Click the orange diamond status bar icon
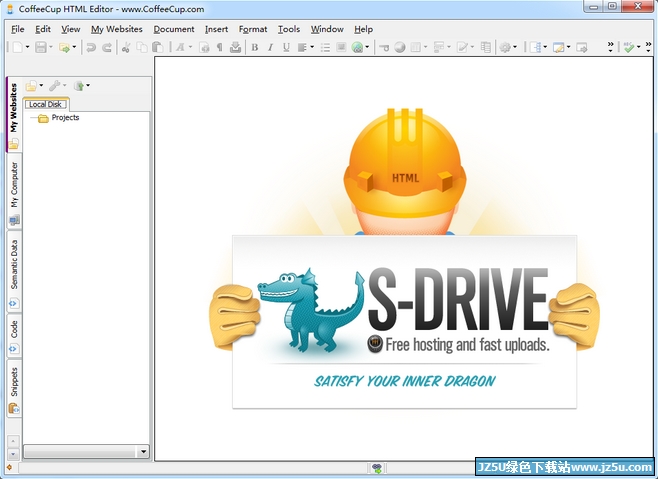Image resolution: width=658 pixels, height=479 pixels. pos(9,467)
